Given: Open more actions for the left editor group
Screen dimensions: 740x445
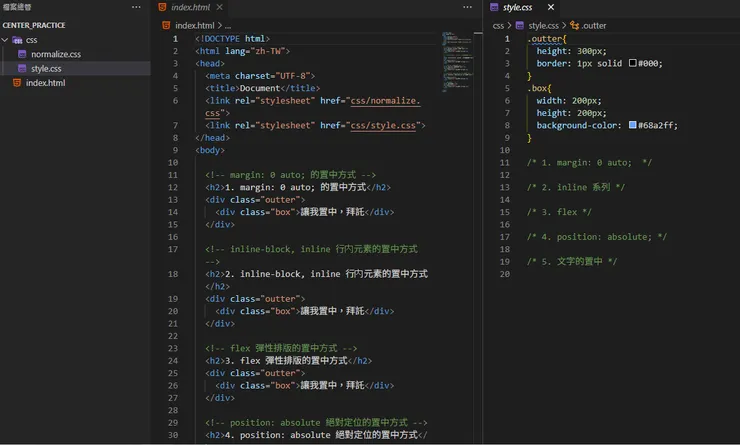Looking at the screenshot, I should [x=467, y=7].
